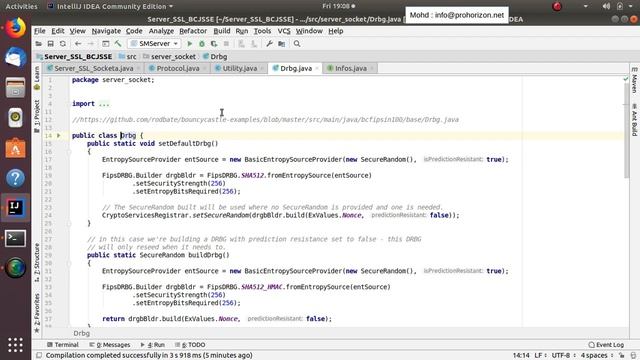Viewport: 640px width, 360px height.
Task: Click the green inspection checkmark indicator
Action: click(x=626, y=79)
